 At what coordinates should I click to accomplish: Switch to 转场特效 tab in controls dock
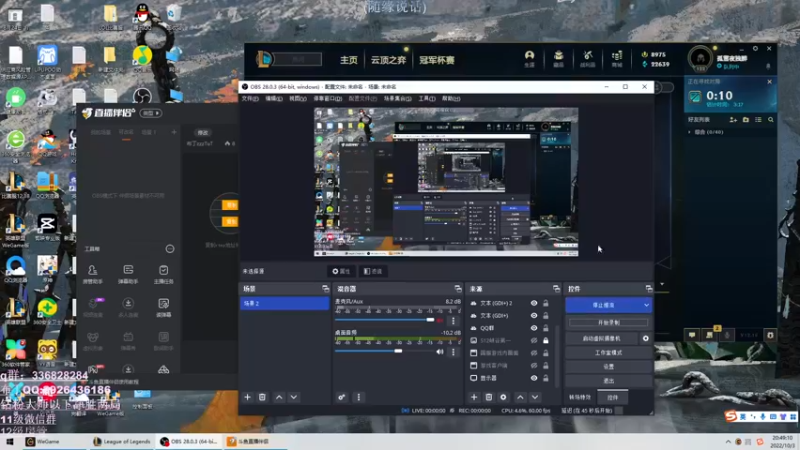(580, 397)
